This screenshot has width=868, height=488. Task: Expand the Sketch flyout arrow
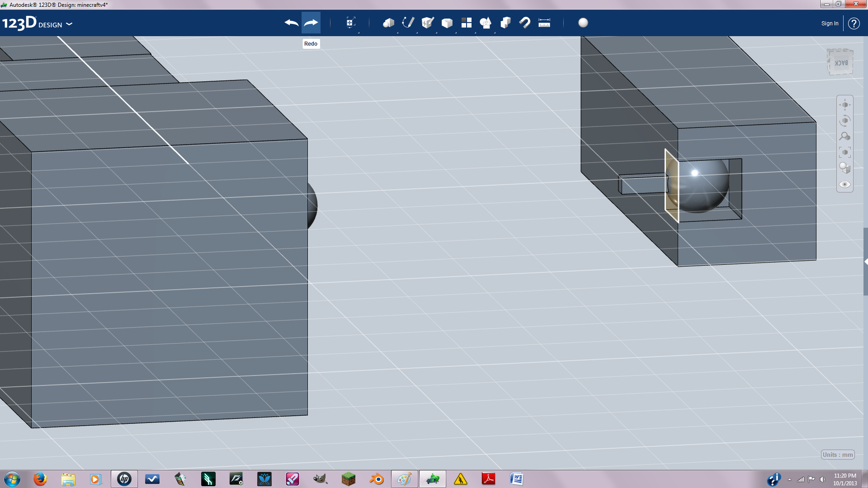(417, 32)
